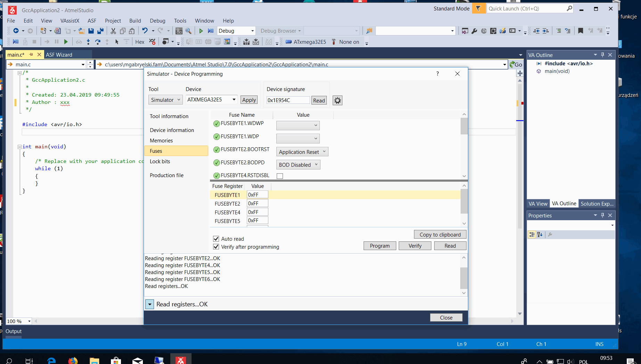Click the Apply button
This screenshot has height=364, width=641.
pyautogui.click(x=249, y=100)
